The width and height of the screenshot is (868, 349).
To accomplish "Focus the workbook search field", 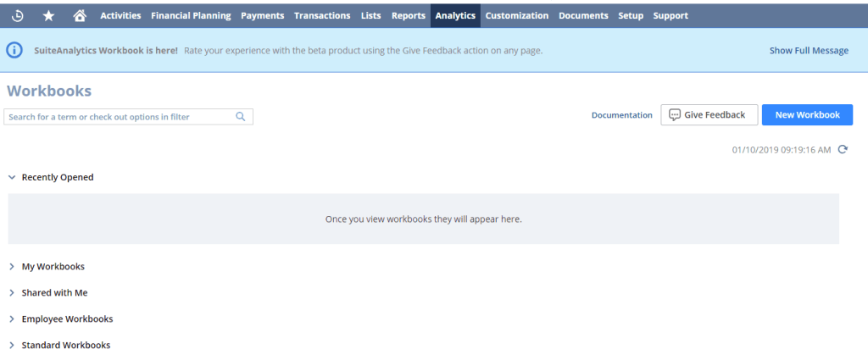I will [x=129, y=117].
